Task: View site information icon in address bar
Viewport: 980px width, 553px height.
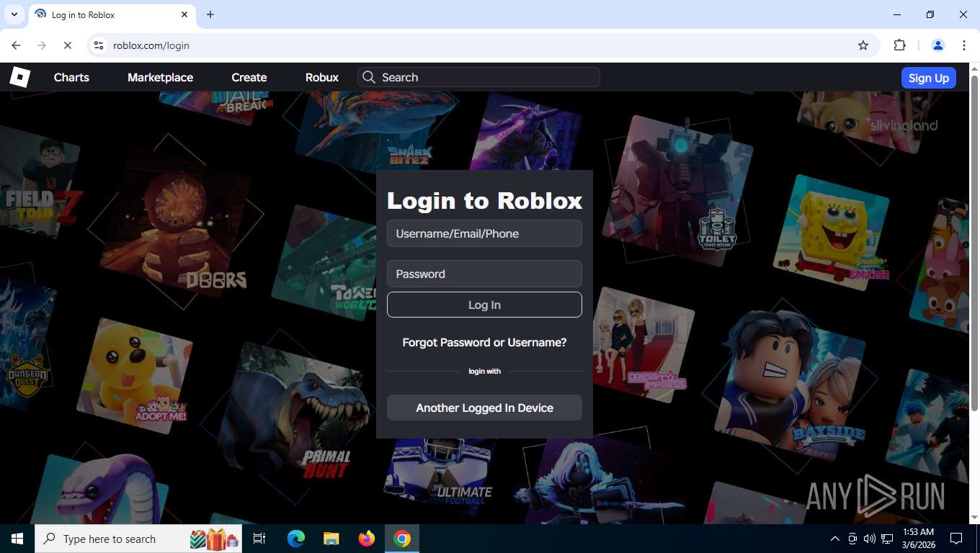Action: pyautogui.click(x=99, y=45)
